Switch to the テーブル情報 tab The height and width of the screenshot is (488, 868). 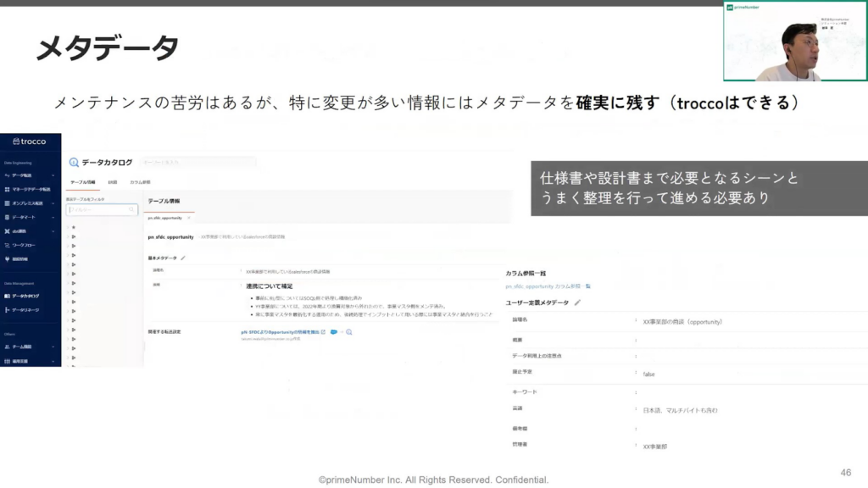(x=82, y=182)
